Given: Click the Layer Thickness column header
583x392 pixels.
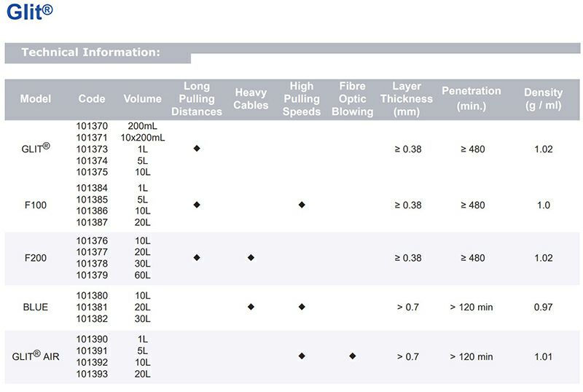Looking at the screenshot, I should pos(407,99).
